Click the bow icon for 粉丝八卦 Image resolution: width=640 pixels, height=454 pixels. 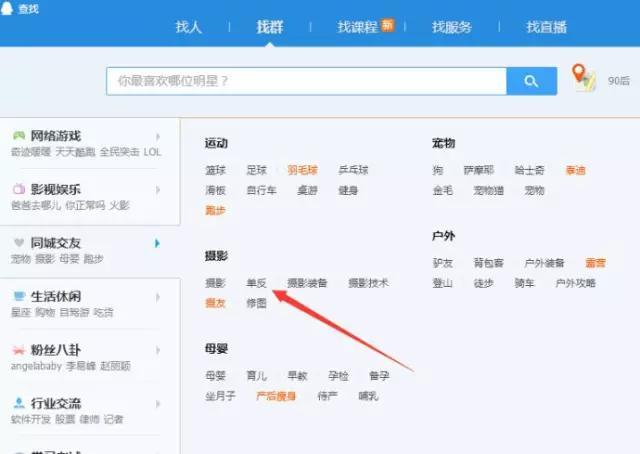pos(19,350)
